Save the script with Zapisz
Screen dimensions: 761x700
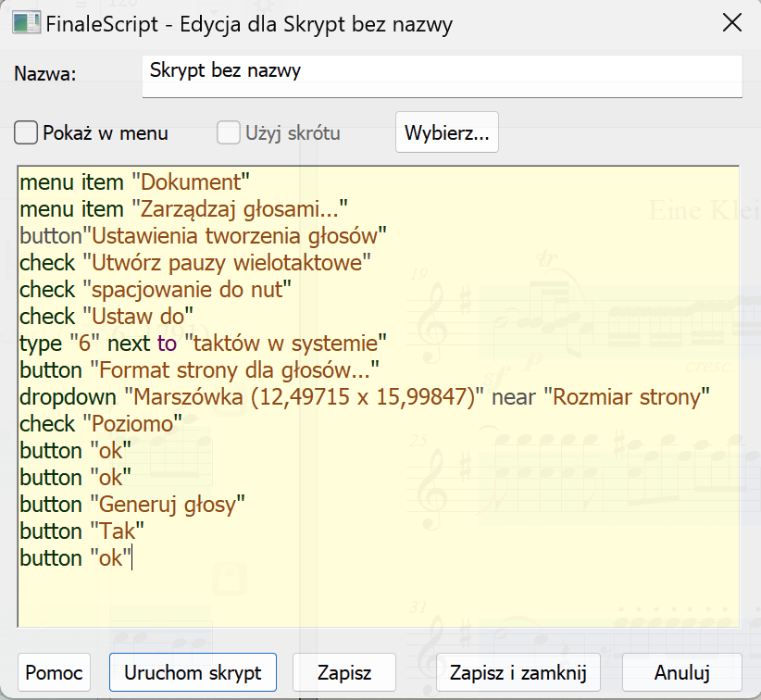[344, 672]
